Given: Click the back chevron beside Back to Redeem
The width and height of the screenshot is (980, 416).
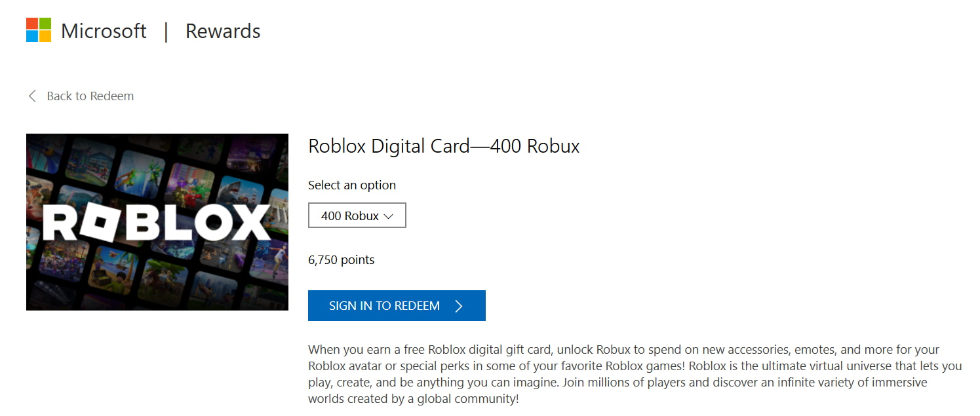Looking at the screenshot, I should click(32, 96).
